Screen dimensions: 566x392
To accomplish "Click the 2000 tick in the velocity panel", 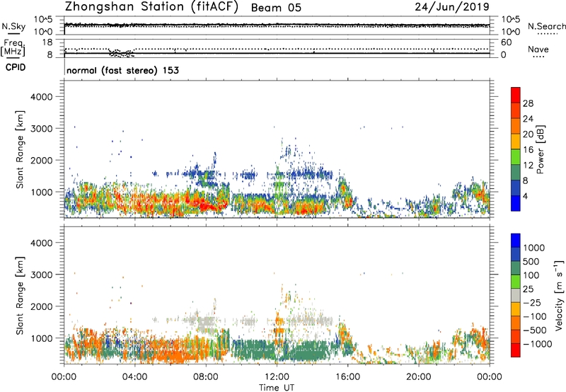I will pos(41,306).
